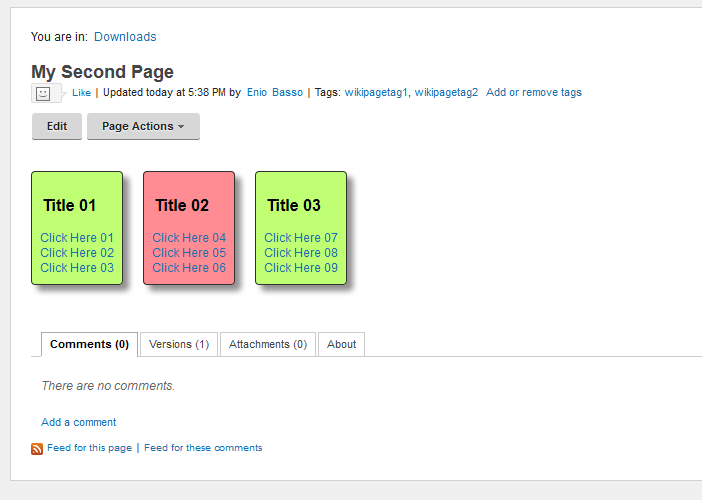702x500 pixels.
Task: Open the wikipagetag2 tag link
Action: coord(446,92)
